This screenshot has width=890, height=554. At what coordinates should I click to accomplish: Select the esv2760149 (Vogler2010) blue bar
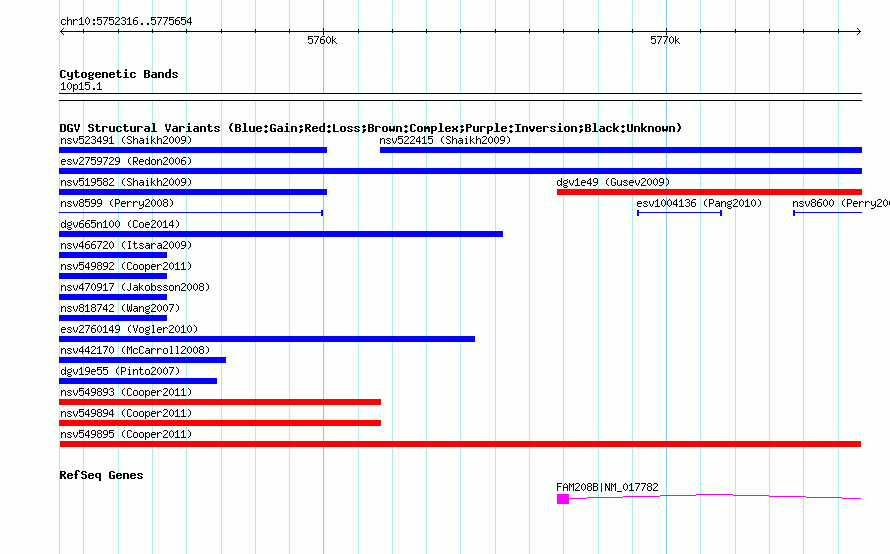(x=267, y=339)
